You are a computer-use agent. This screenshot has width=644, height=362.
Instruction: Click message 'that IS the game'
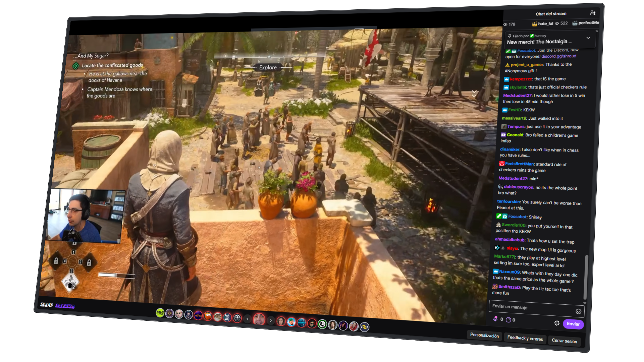[550, 79]
